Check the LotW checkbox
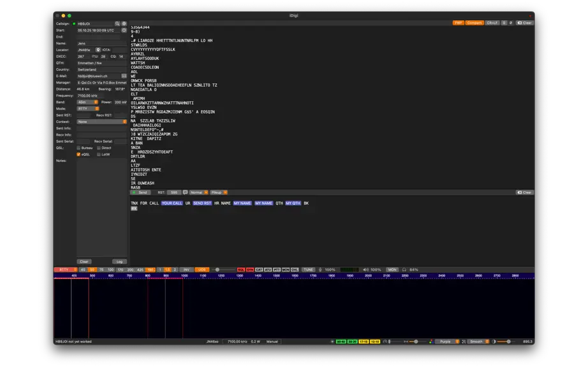The width and height of the screenshot is (588, 367). click(99, 154)
